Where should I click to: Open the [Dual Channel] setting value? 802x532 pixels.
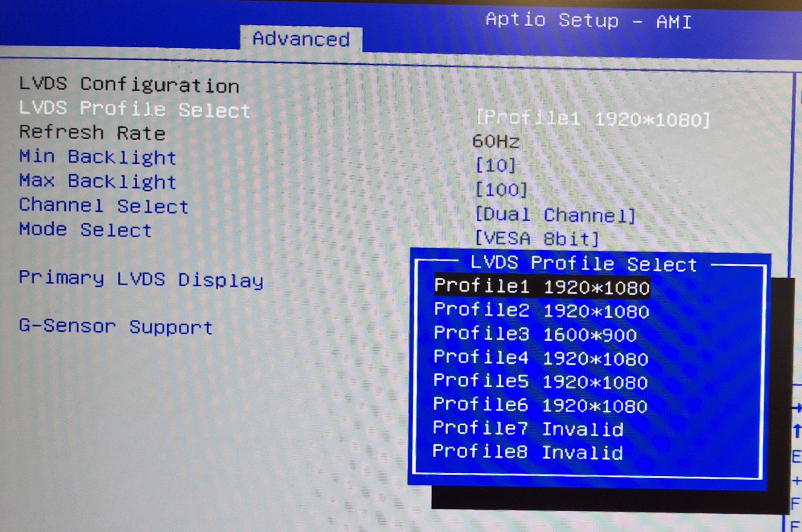[x=555, y=215]
